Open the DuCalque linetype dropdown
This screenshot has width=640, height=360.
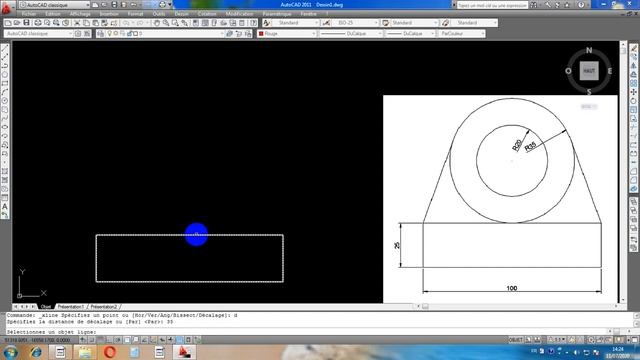(351, 33)
